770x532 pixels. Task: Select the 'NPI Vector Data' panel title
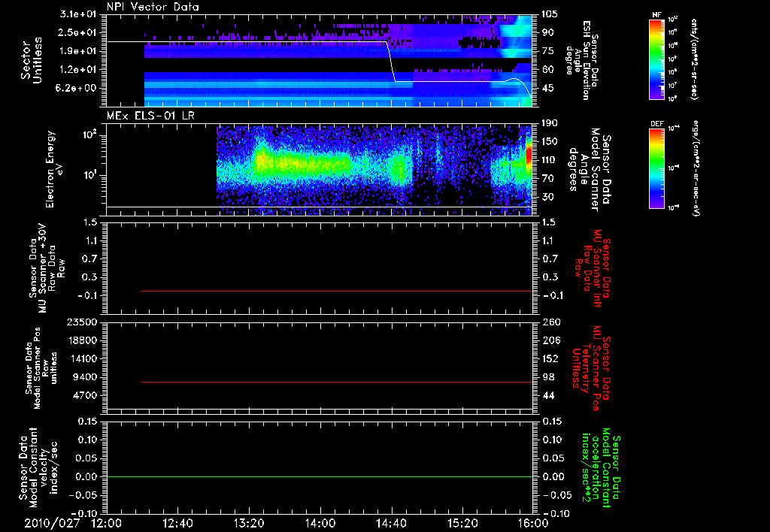153,7
